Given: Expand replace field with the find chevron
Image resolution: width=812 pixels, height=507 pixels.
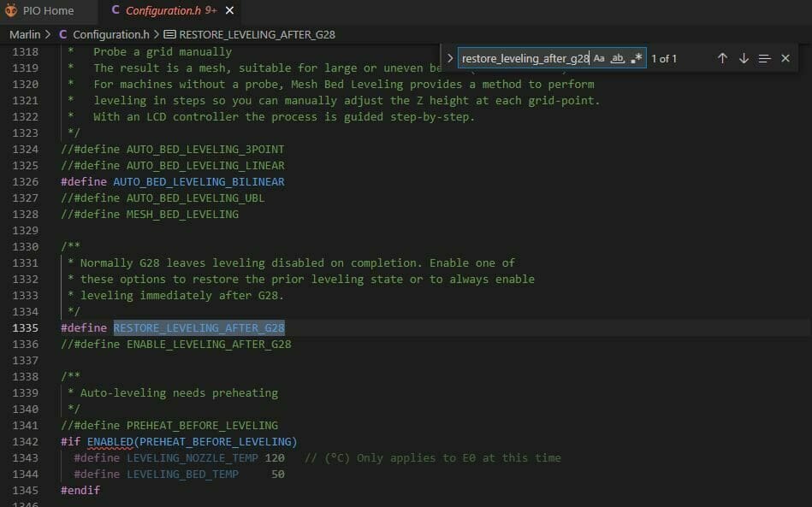Looking at the screenshot, I should 450,58.
